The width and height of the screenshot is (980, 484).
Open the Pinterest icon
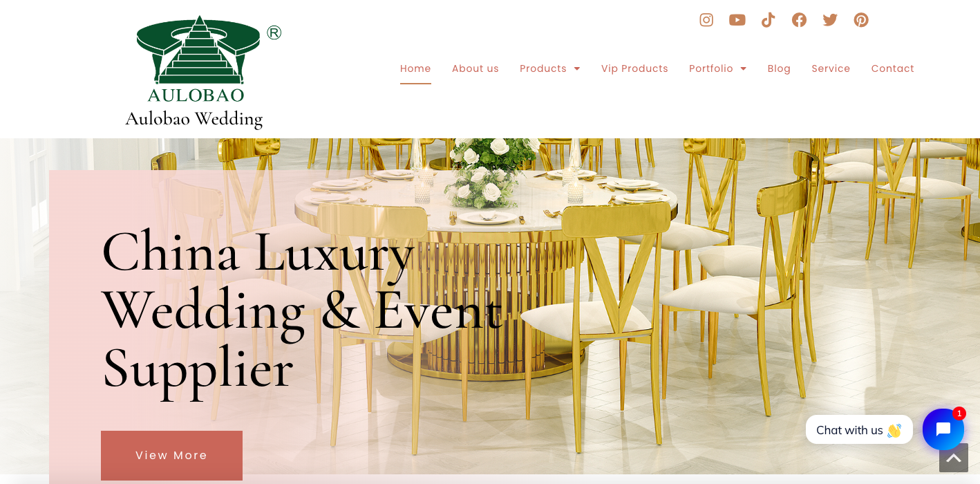(x=861, y=20)
